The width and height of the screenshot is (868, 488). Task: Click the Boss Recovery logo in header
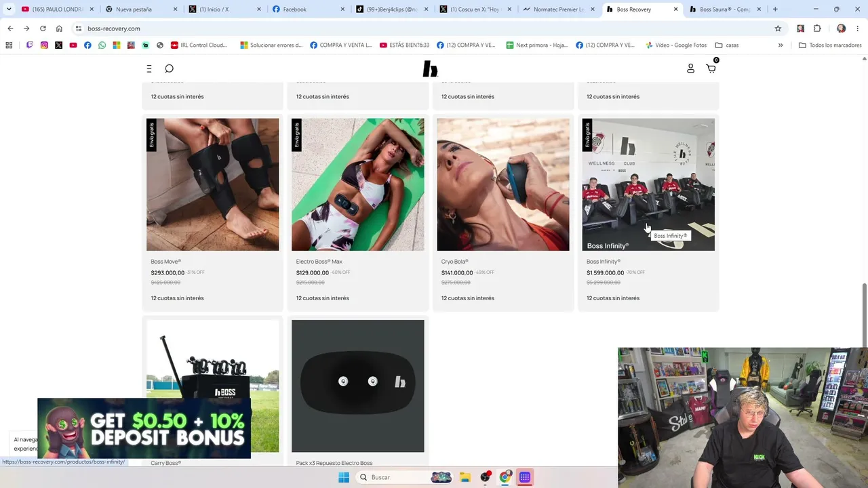[430, 68]
